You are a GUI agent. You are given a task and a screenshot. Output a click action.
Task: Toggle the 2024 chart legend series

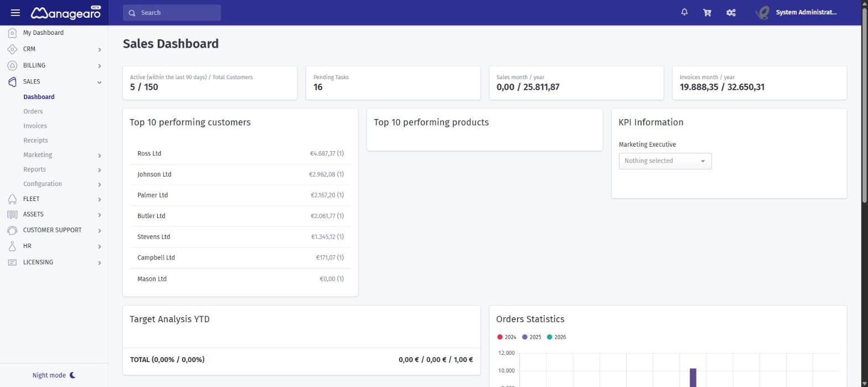click(507, 337)
